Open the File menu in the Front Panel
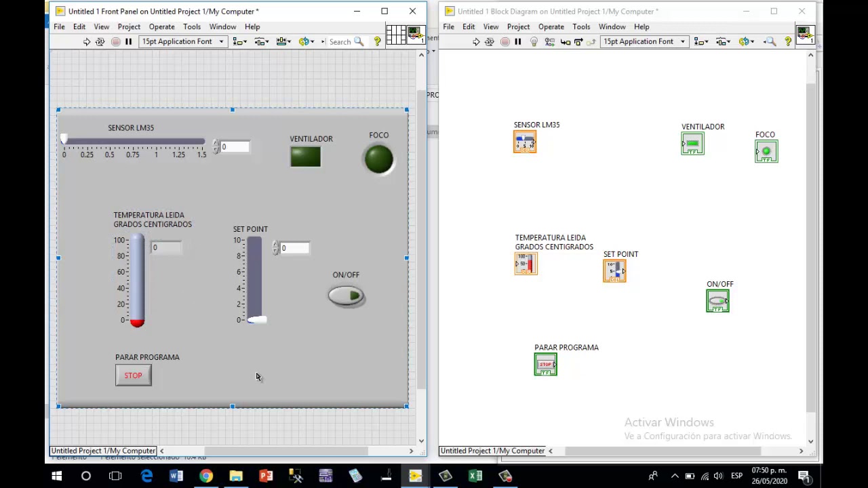The height and width of the screenshot is (488, 868). [x=59, y=27]
